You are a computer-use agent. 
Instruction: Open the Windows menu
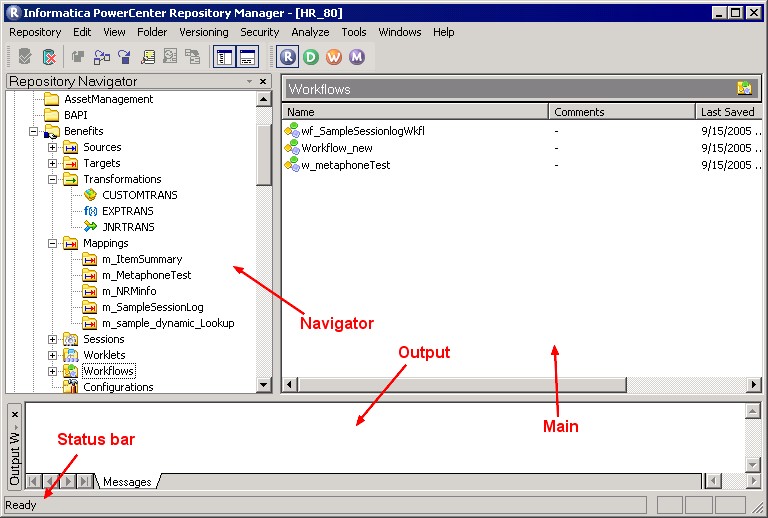[x=400, y=32]
